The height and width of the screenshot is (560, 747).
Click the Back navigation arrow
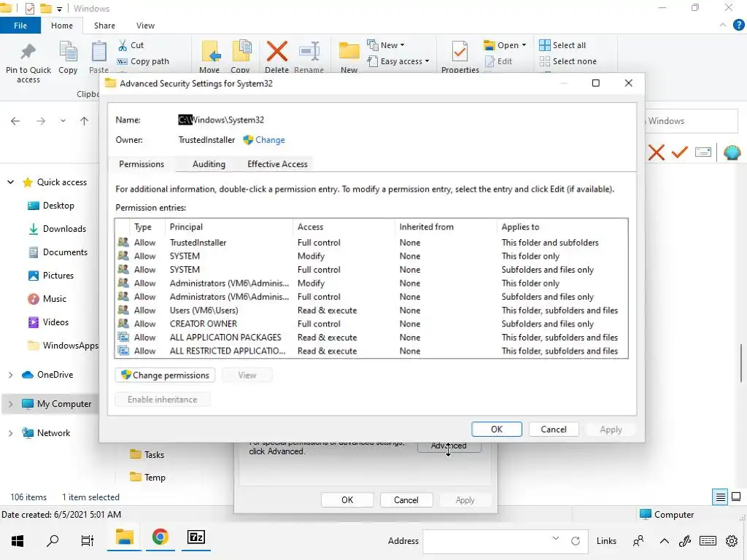15,121
